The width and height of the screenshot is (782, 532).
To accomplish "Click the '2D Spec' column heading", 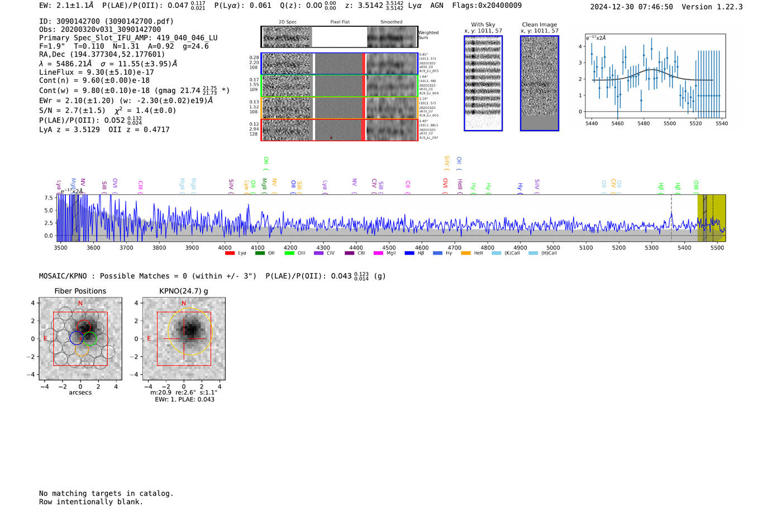I will point(288,22).
